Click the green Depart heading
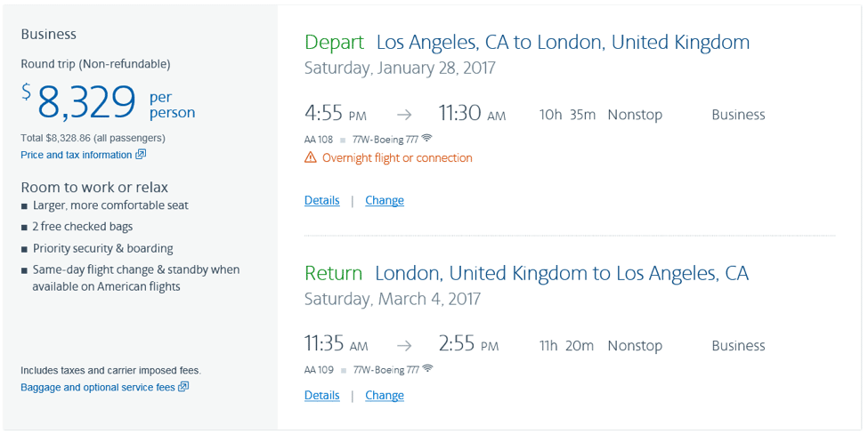The image size is (868, 434). pyautogui.click(x=334, y=42)
